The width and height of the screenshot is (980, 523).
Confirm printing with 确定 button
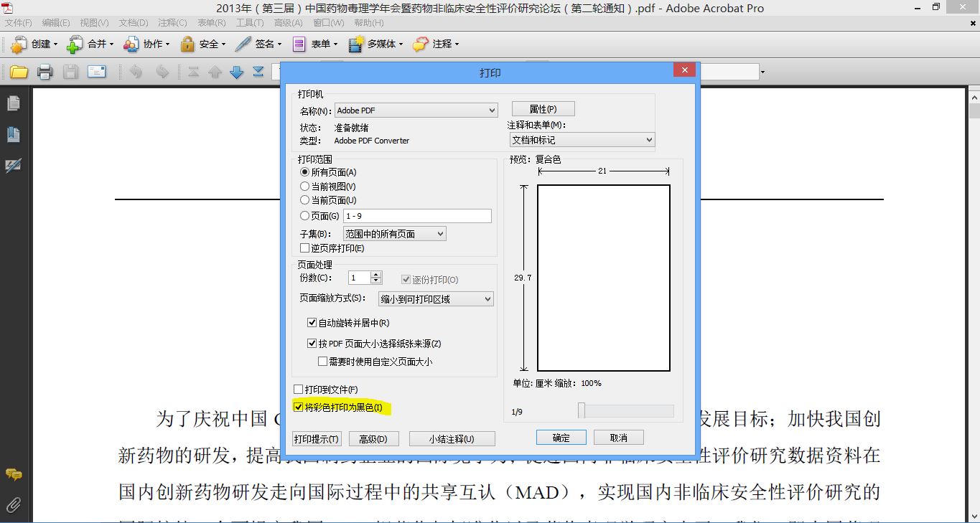click(561, 438)
